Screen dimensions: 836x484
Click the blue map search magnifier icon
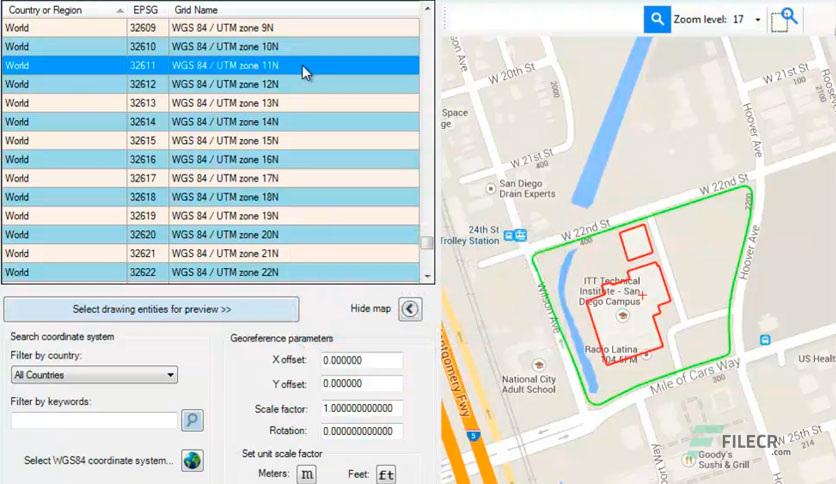(x=657, y=20)
